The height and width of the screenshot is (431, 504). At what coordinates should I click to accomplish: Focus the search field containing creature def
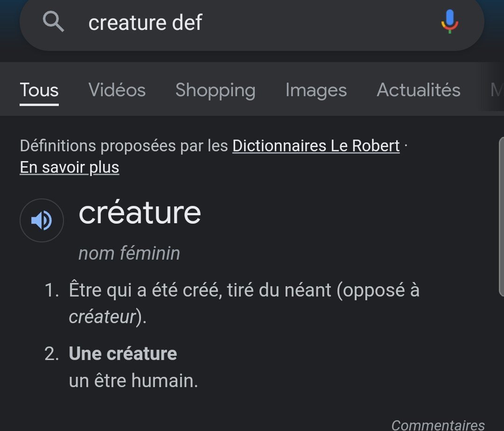point(252,22)
